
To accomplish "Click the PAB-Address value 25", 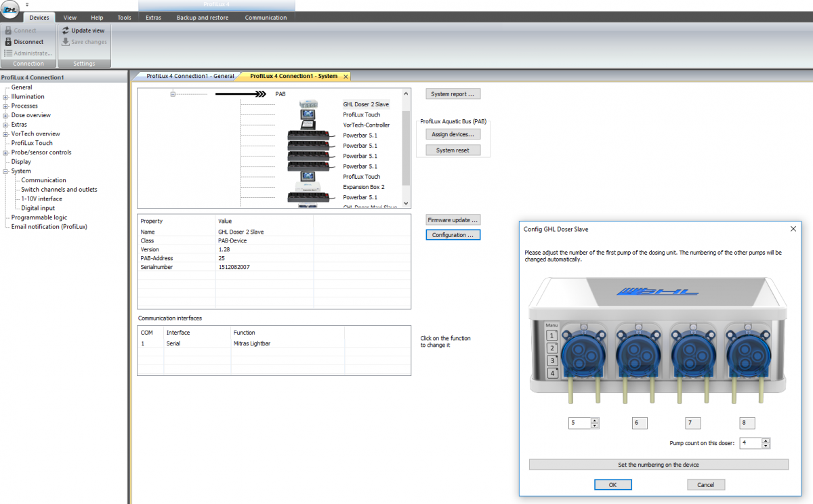I will click(222, 259).
